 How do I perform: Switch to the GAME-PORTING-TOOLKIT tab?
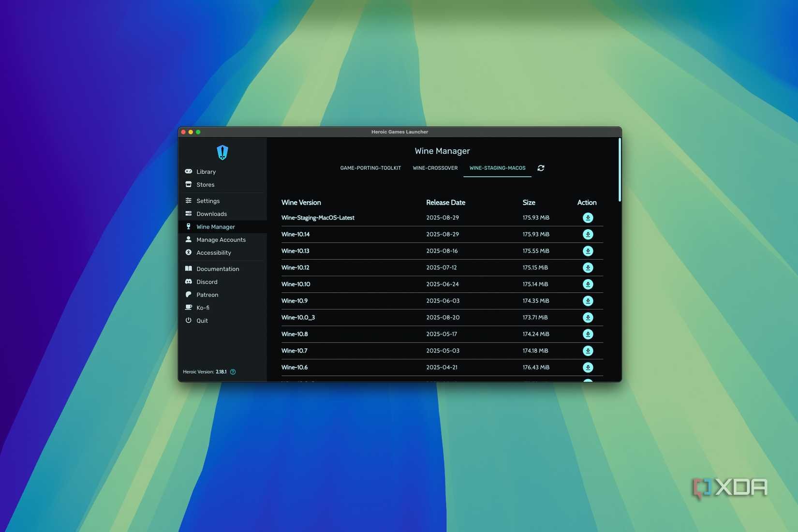coord(370,168)
